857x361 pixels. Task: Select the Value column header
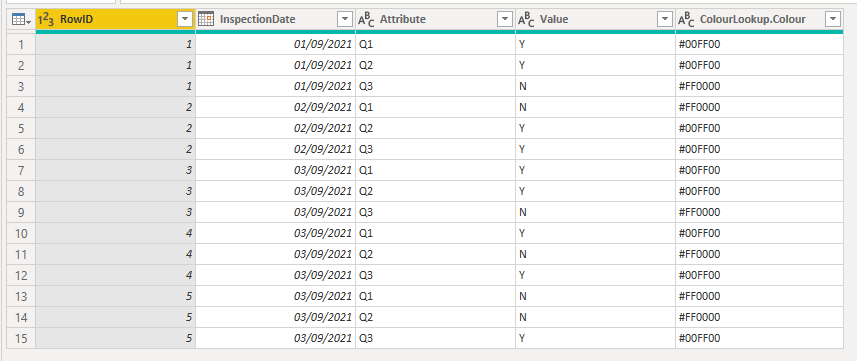click(x=595, y=20)
